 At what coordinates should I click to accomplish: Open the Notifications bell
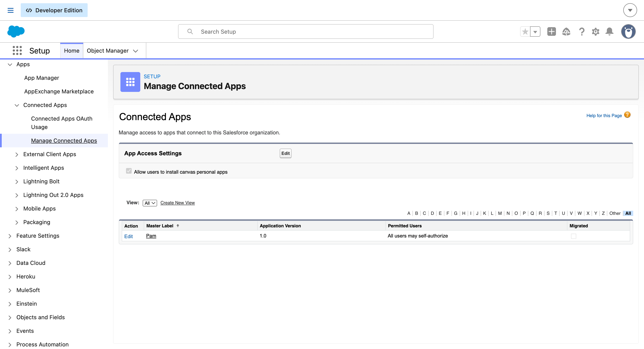[609, 32]
